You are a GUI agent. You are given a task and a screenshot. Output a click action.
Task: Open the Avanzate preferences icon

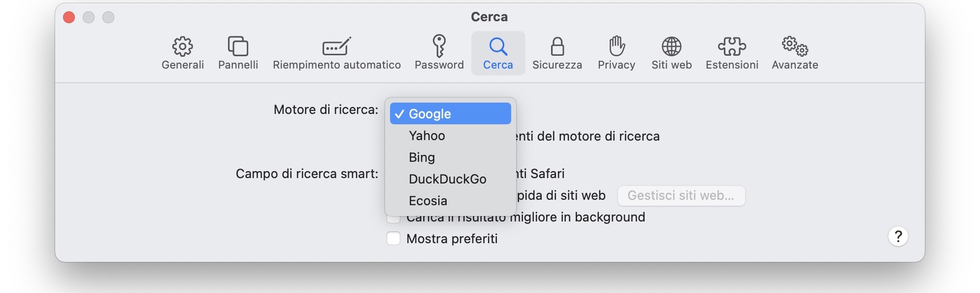coord(794,52)
